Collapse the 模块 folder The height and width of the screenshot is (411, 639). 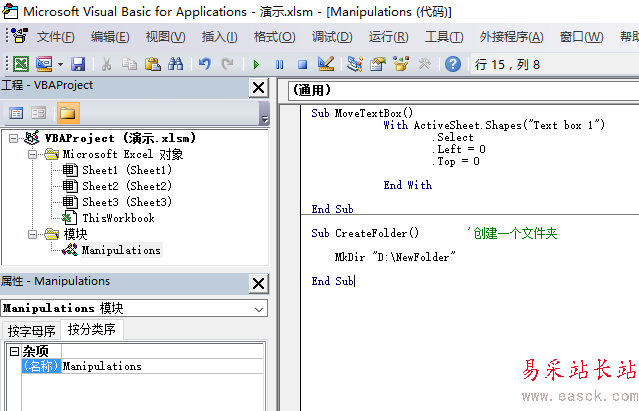tap(33, 234)
